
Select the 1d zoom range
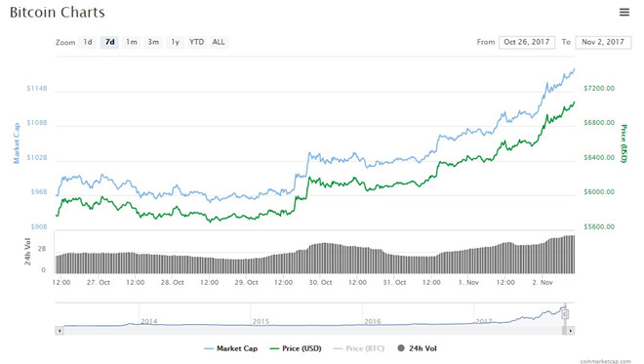[x=88, y=42]
